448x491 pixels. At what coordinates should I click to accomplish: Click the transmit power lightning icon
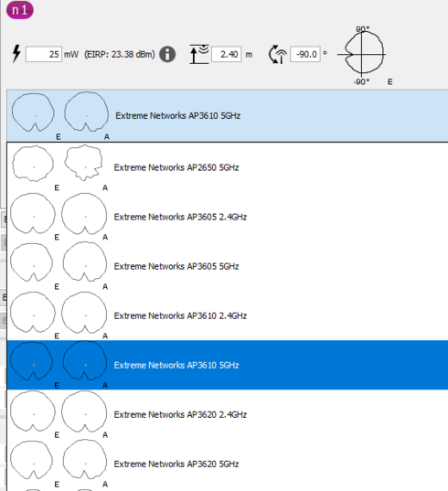click(x=16, y=54)
